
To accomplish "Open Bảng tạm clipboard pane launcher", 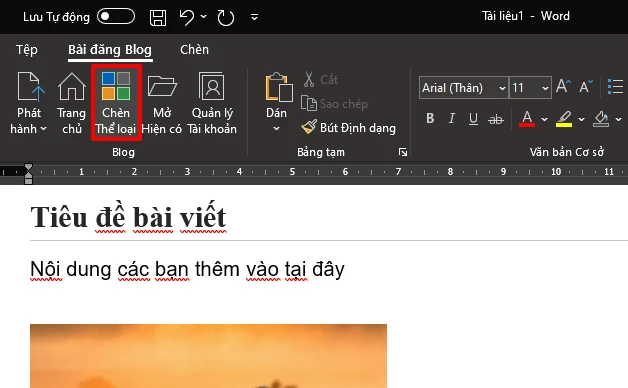I will (x=403, y=152).
